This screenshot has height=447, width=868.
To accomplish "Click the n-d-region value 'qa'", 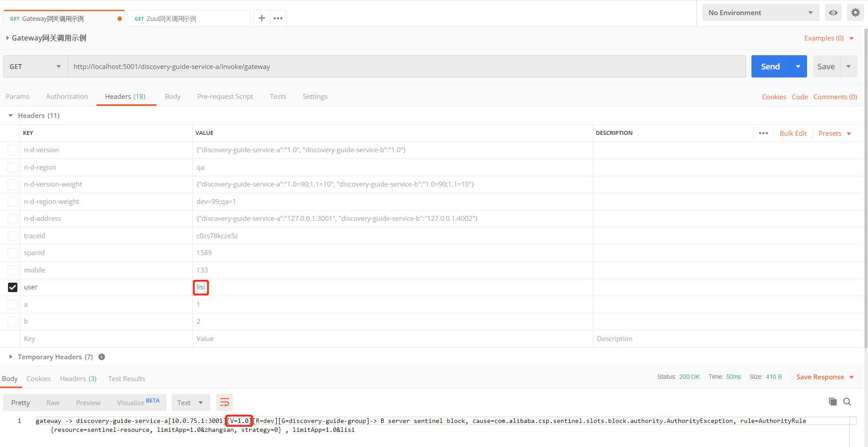I will [x=200, y=167].
